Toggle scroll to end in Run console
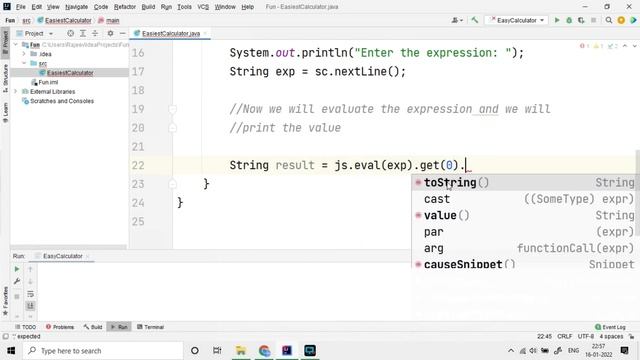 31,306
